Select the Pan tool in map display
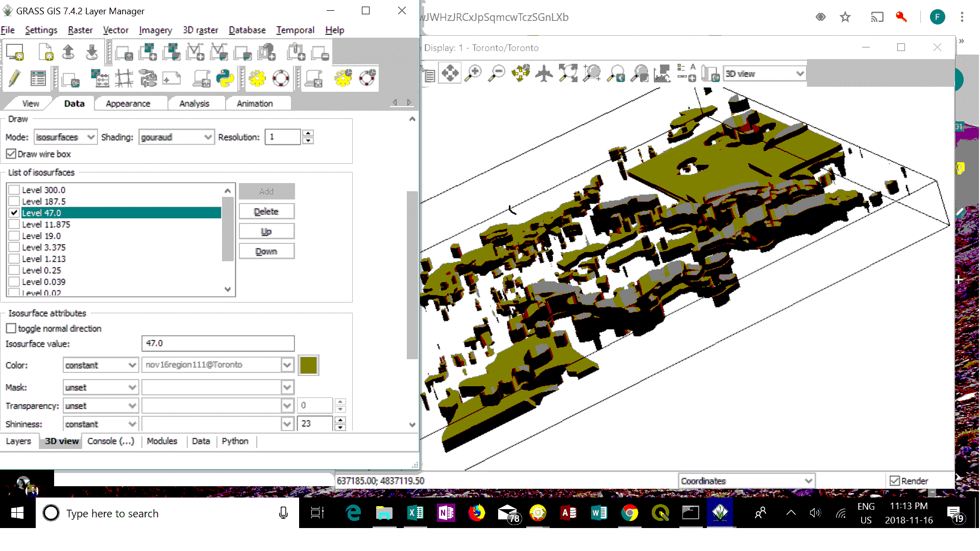Screen dimensions: 980x551 450,73
